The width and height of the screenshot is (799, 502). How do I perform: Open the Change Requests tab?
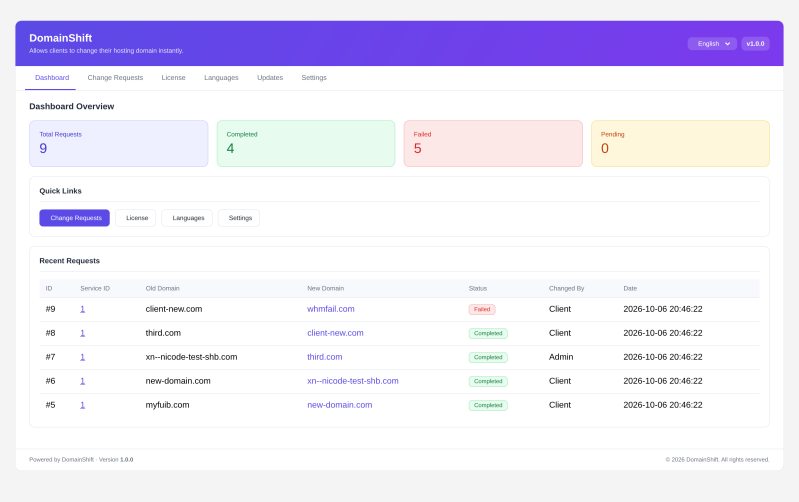coord(115,77)
